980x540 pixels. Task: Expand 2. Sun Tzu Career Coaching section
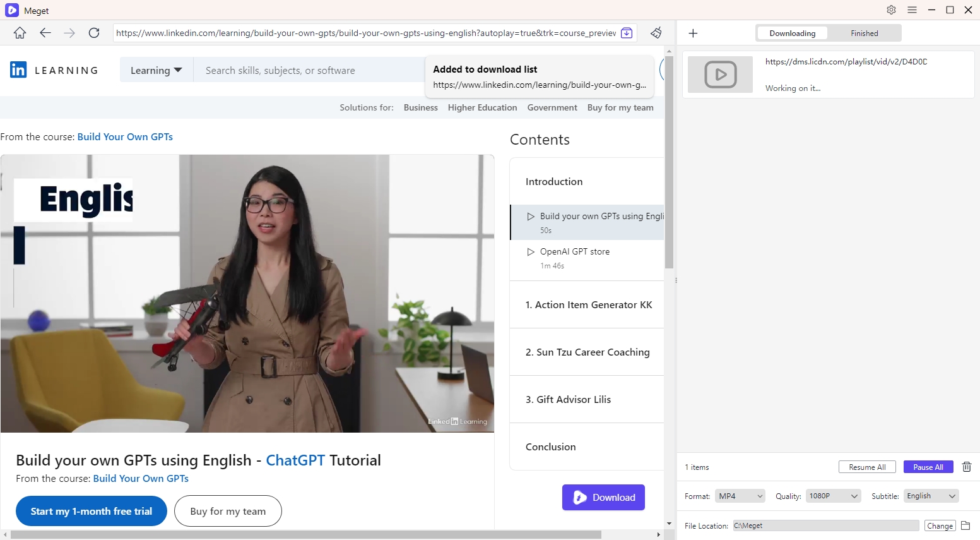point(587,352)
